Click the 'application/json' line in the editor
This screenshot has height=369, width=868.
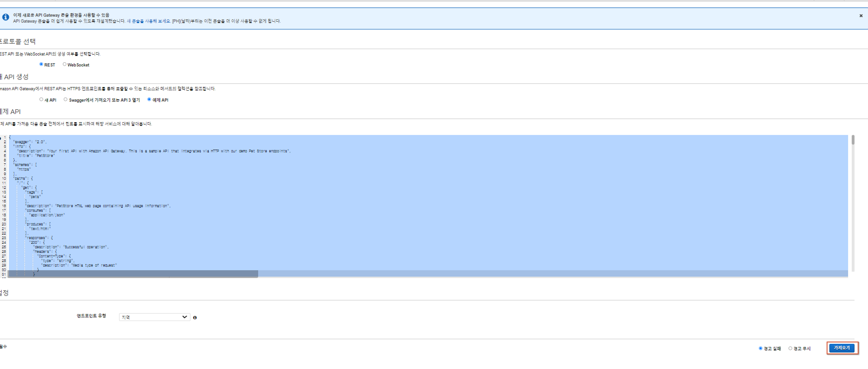[47, 215]
